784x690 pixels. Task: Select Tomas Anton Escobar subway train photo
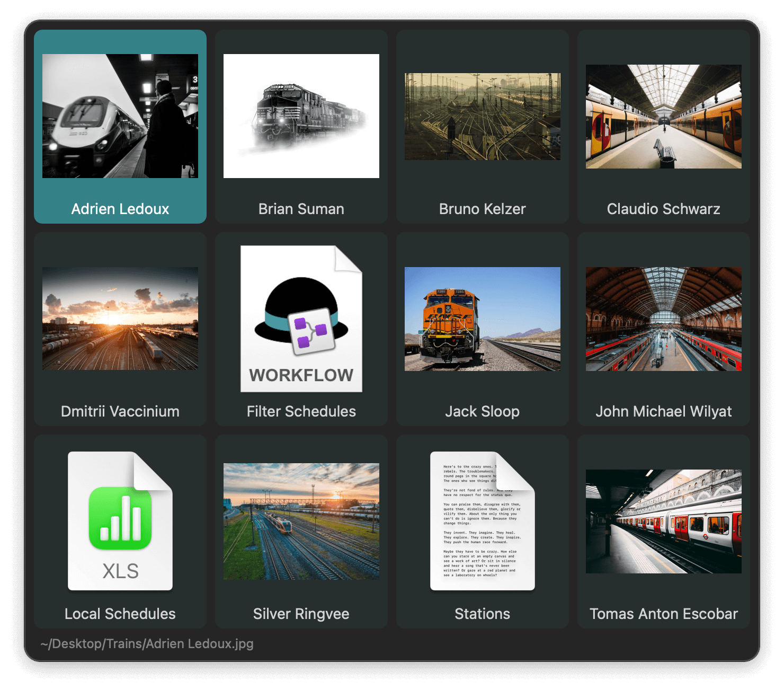click(x=663, y=521)
